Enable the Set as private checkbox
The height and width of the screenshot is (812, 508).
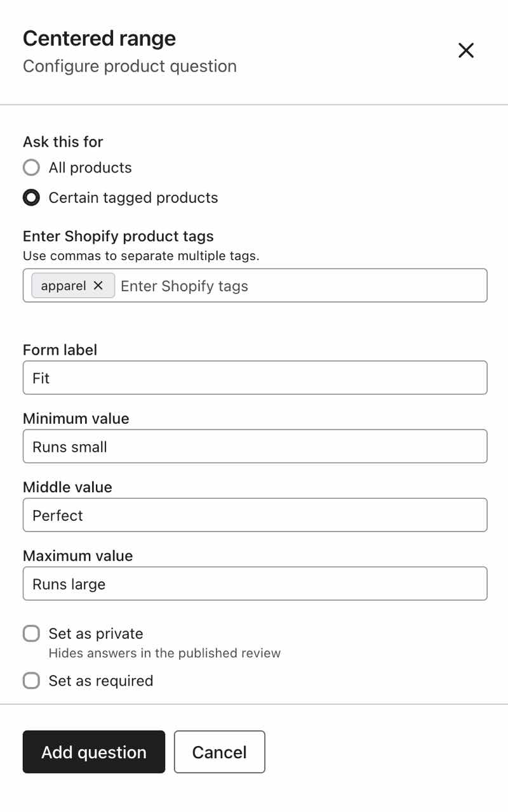click(31, 633)
